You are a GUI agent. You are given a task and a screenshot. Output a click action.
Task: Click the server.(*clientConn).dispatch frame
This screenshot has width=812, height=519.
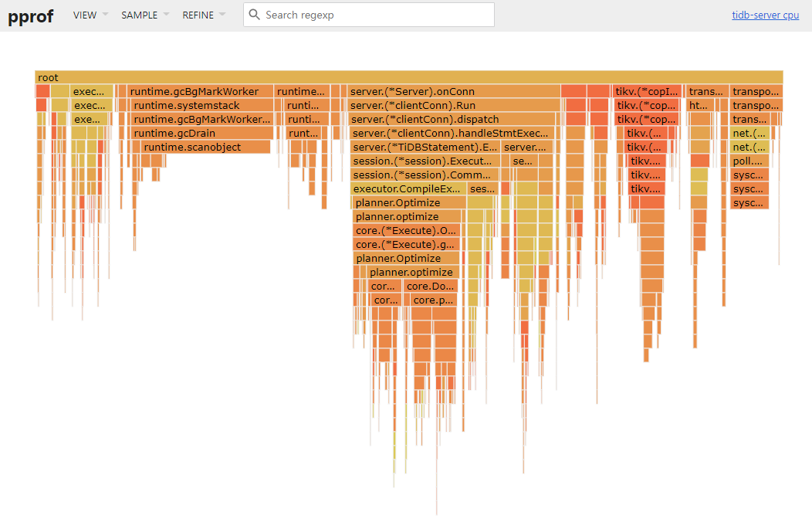(452, 119)
